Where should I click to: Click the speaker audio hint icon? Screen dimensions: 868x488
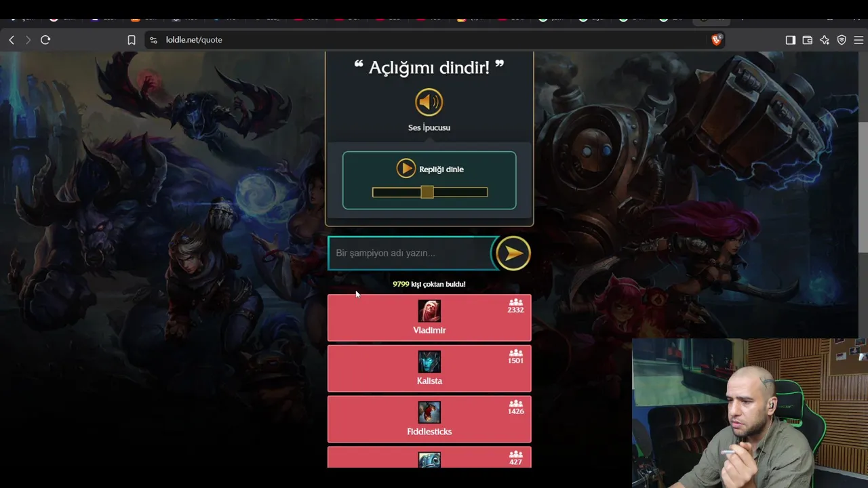click(x=429, y=102)
